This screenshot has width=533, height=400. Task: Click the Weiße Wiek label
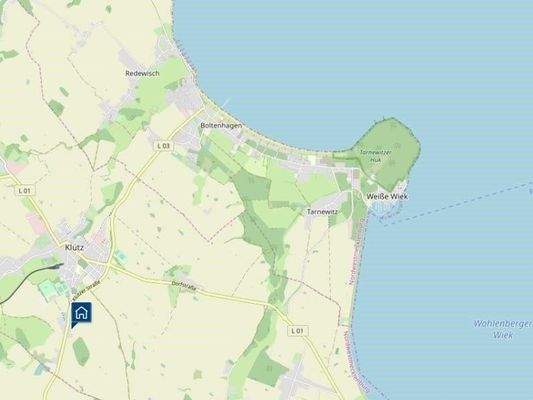387,196
